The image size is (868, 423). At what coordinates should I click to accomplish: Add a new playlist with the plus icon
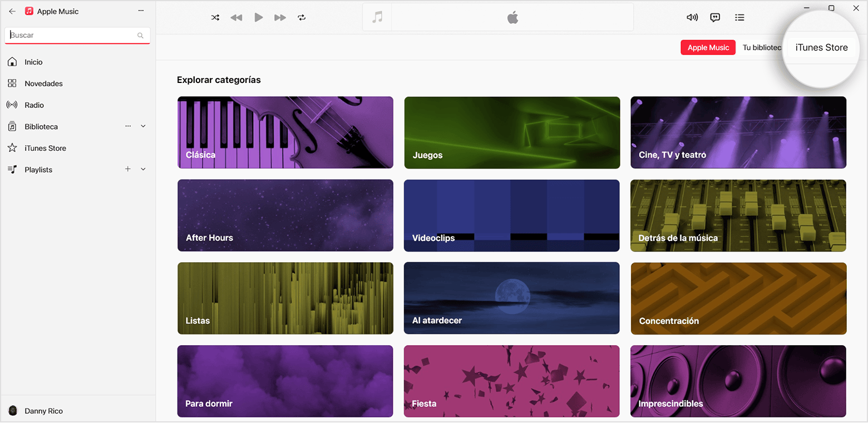pyautogui.click(x=128, y=169)
